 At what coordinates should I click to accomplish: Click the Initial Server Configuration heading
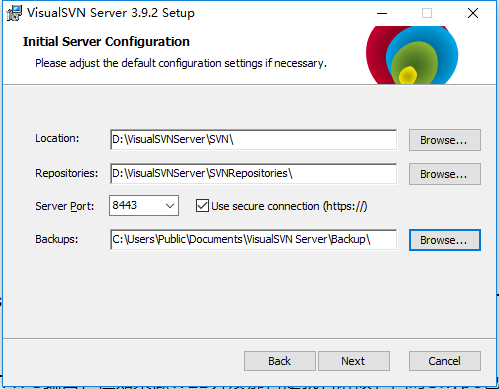(106, 42)
